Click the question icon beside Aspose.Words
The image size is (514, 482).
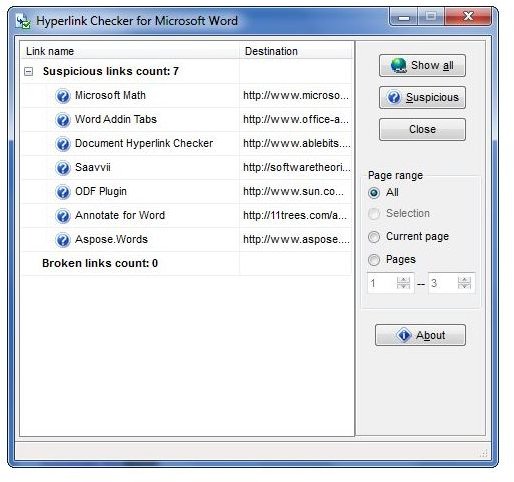click(63, 240)
